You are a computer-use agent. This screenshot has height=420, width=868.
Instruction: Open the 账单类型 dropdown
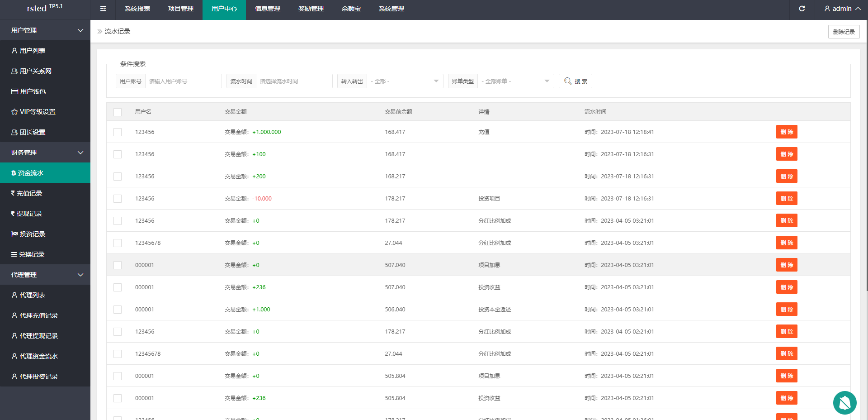tap(515, 81)
